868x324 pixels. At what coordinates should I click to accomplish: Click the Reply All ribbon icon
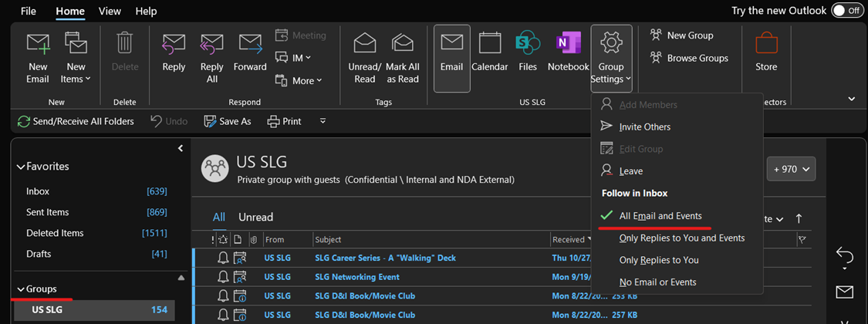[x=212, y=45]
